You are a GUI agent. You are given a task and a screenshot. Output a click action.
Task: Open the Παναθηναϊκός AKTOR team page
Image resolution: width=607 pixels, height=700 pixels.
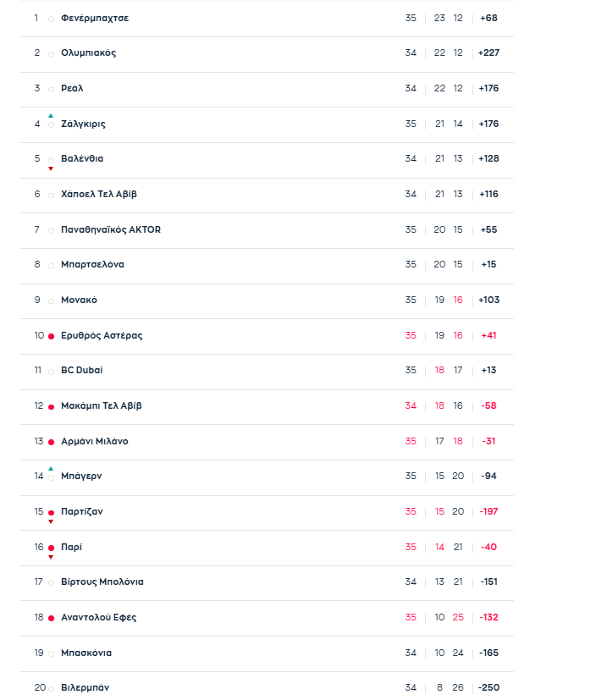(110, 229)
